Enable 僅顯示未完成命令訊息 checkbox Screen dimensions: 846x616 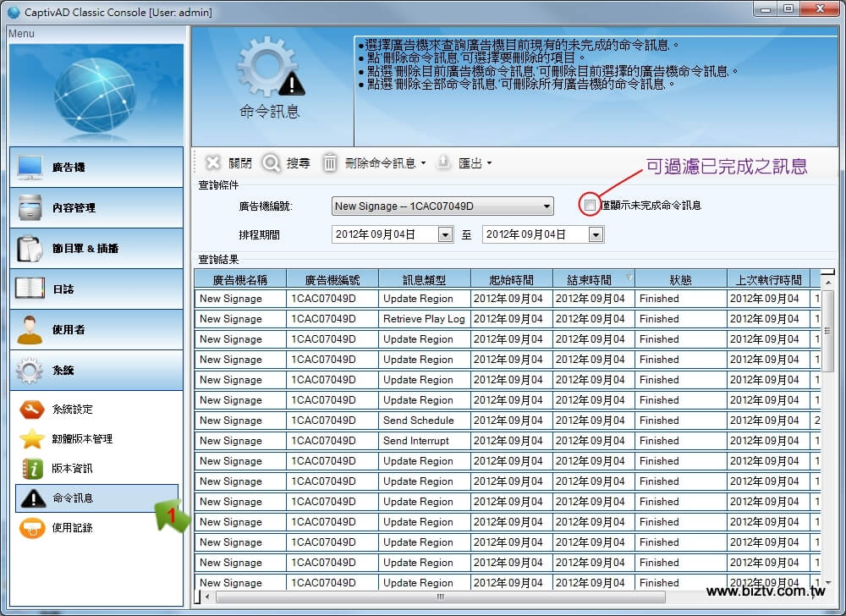[590, 205]
